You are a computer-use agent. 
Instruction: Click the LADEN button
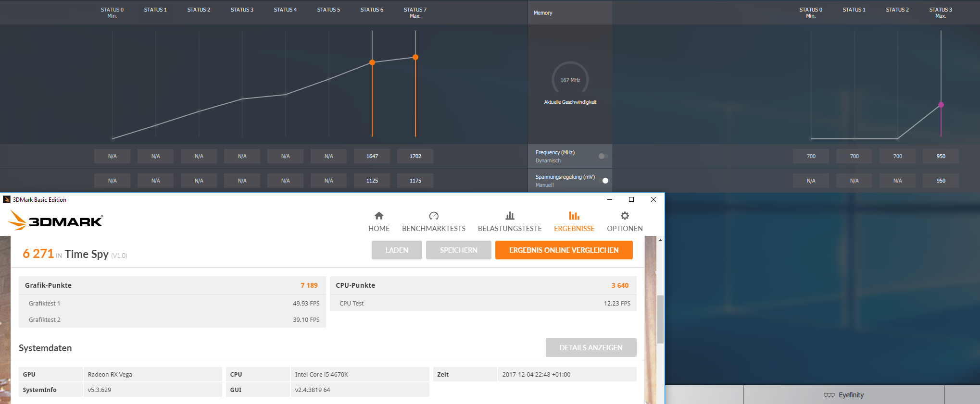tap(397, 250)
